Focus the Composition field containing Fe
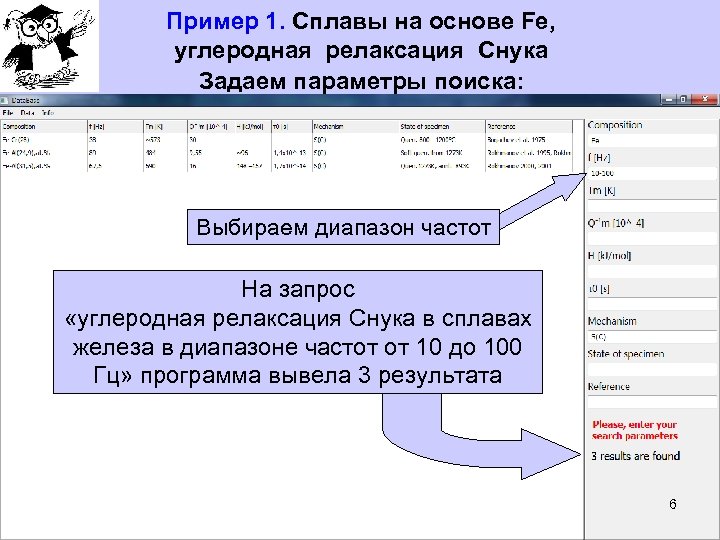720x540 pixels. pyautogui.click(x=652, y=140)
